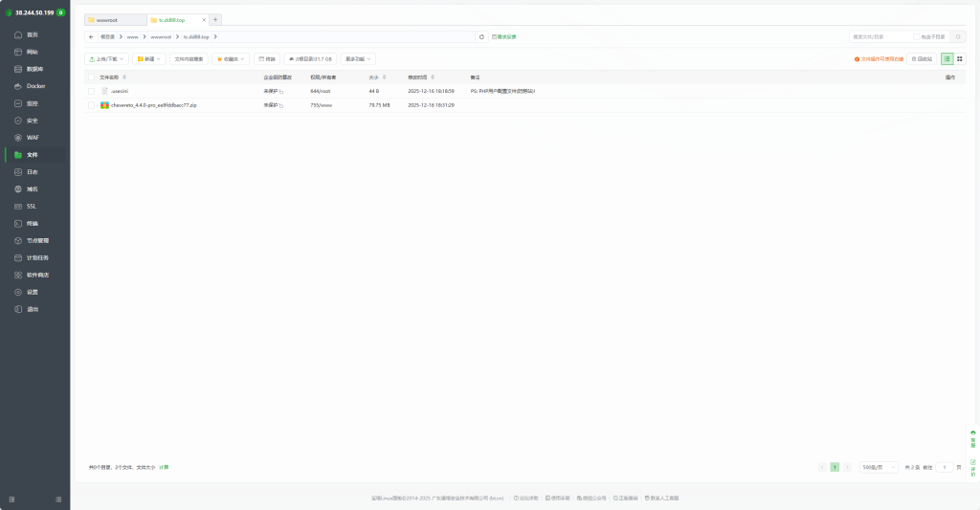980x510 pixels.
Task: Click the www breadcrumb segment
Action: click(132, 37)
